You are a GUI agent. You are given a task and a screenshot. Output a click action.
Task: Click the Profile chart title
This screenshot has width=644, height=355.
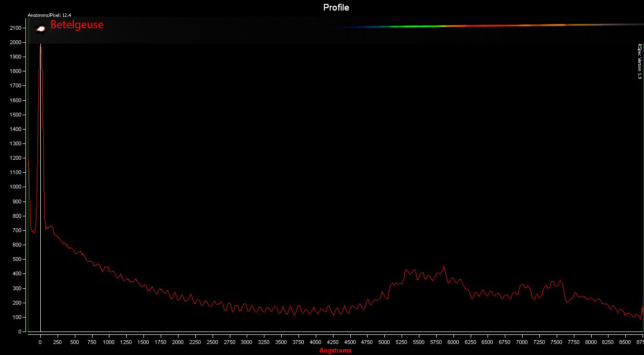pyautogui.click(x=336, y=7)
